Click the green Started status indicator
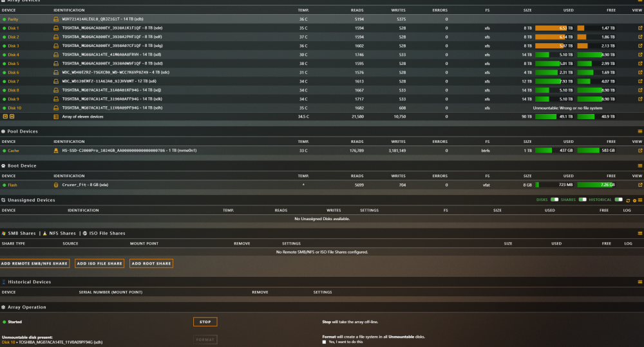 coord(4,322)
